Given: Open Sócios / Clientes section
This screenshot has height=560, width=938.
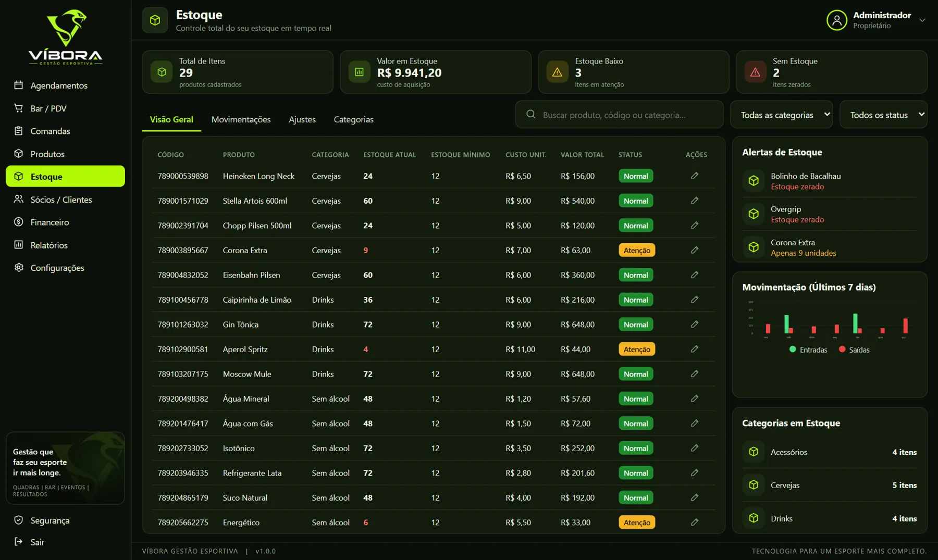Looking at the screenshot, I should click(65, 200).
